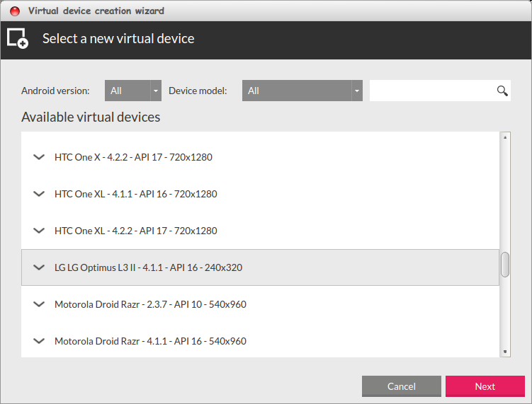532x404 pixels.
Task: Click the Cancel button
Action: 402,386
